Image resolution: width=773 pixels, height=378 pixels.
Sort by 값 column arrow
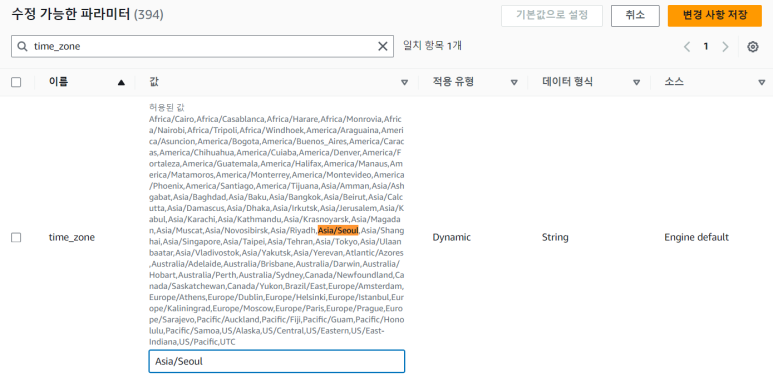click(x=404, y=83)
